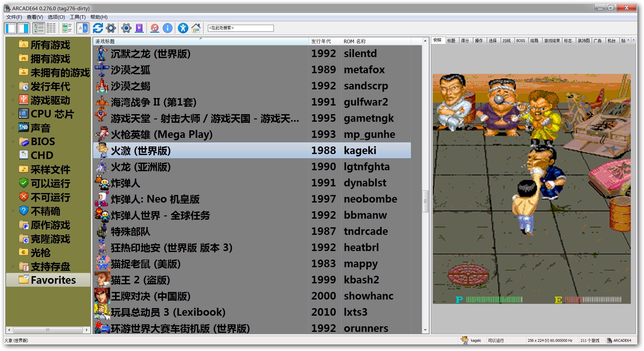
Task: Open the 工具(T) menu
Action: tap(78, 17)
